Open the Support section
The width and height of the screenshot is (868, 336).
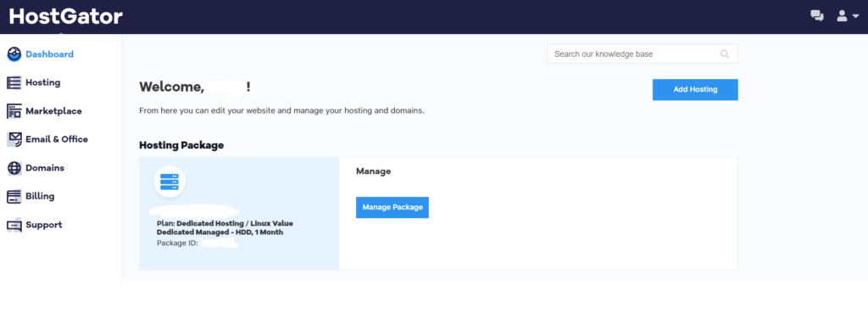pos(44,225)
